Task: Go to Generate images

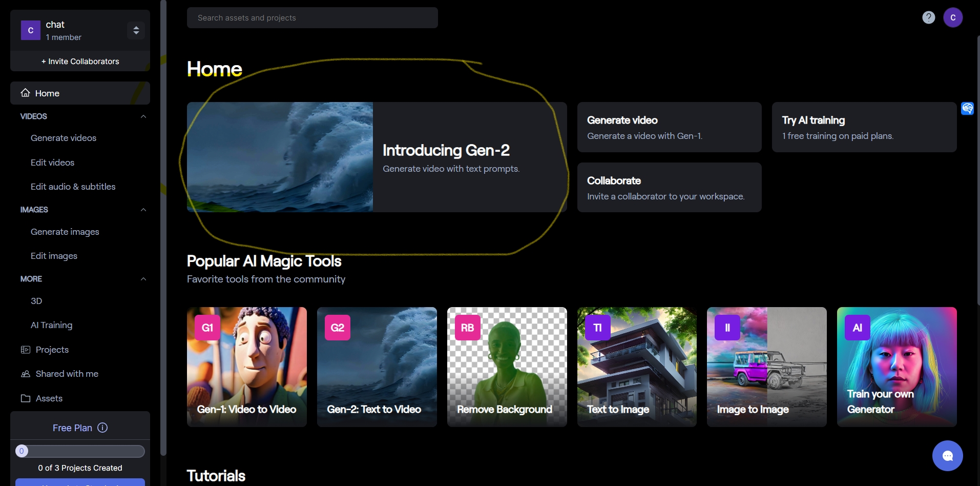Action: coord(65,232)
